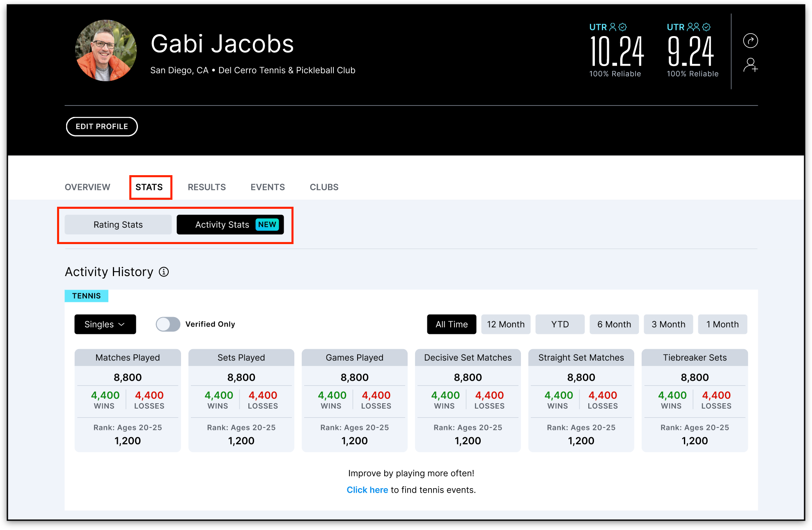Screen dimensions: 812x530
Task: Select the 12 Month time range
Action: pyautogui.click(x=506, y=324)
